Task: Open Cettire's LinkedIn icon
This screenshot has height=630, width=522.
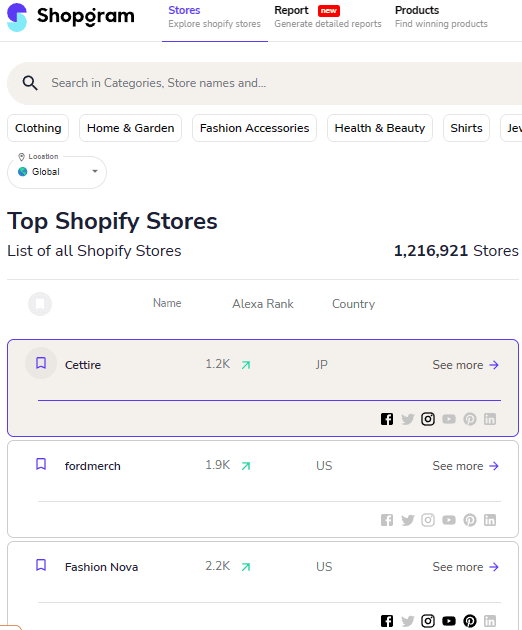Action: tap(490, 419)
